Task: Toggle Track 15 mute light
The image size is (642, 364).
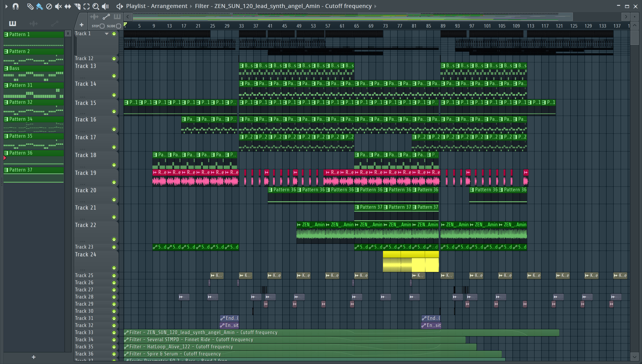Action: pos(114,112)
